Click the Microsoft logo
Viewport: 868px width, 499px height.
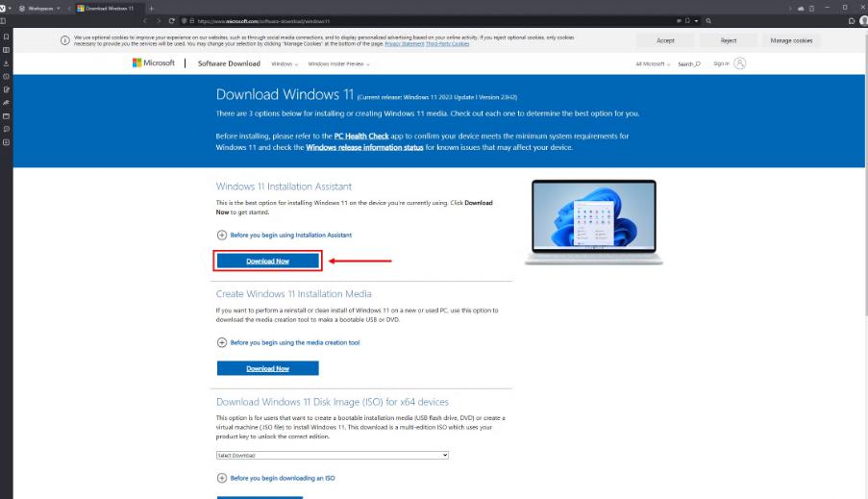(154, 63)
